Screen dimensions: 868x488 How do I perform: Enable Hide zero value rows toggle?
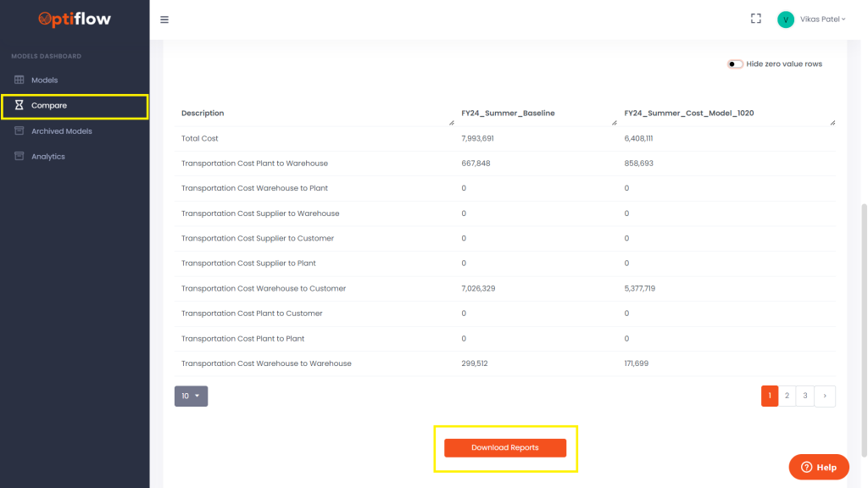[x=735, y=64]
